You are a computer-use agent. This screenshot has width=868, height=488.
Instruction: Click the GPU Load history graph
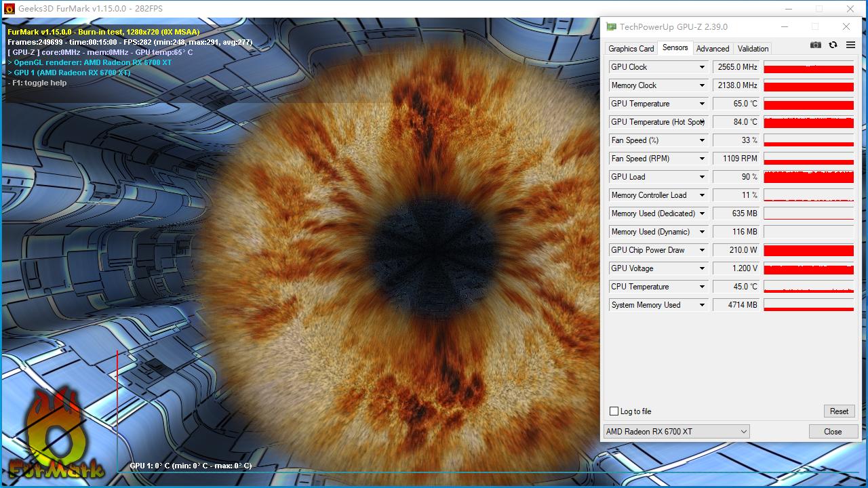point(808,177)
